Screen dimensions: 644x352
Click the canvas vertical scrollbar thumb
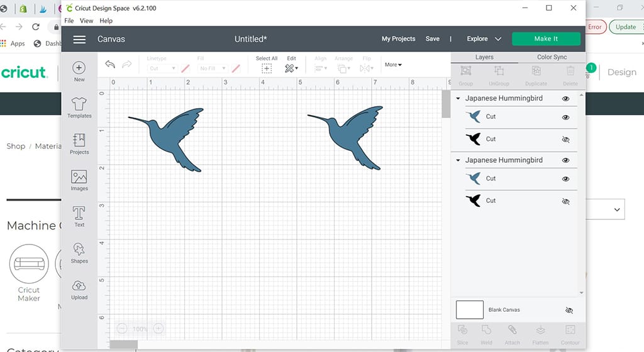(446, 104)
